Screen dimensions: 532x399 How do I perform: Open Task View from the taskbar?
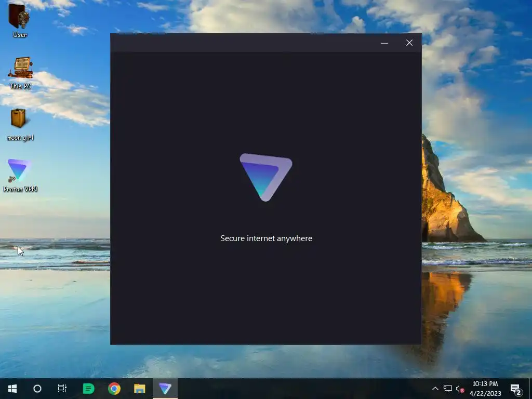62,389
